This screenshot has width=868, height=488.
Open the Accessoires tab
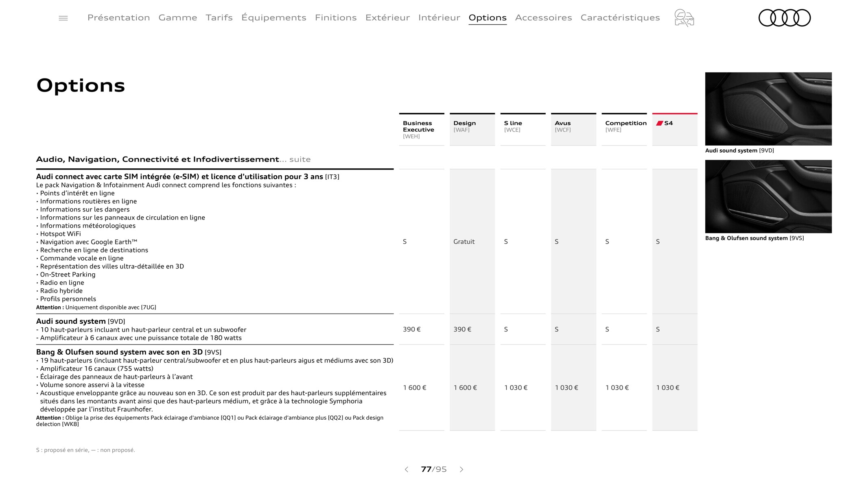pos(544,17)
